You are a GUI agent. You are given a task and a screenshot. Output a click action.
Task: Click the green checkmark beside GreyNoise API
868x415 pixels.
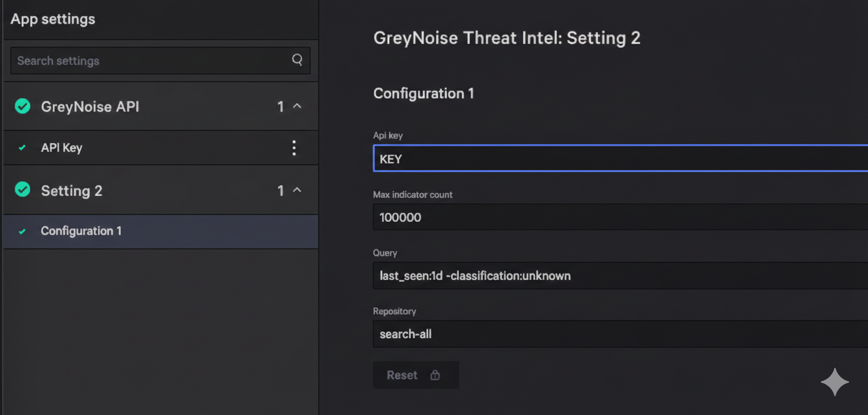coord(22,106)
